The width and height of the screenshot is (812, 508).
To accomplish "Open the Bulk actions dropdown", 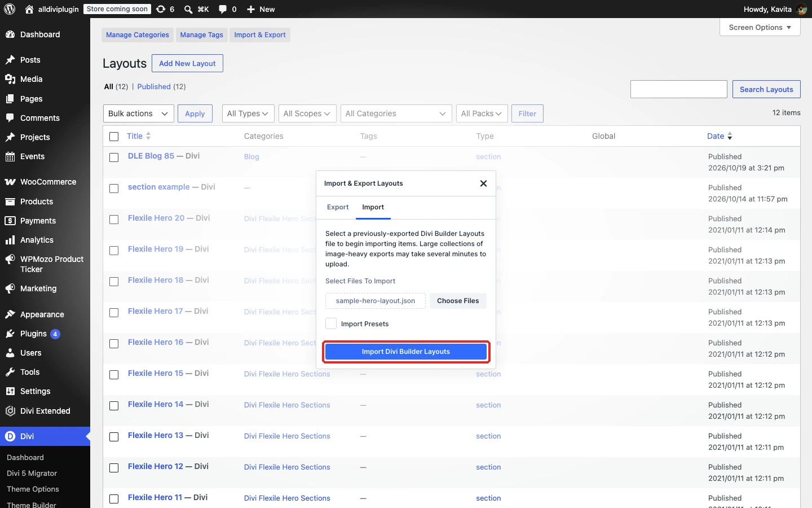I will tap(139, 113).
